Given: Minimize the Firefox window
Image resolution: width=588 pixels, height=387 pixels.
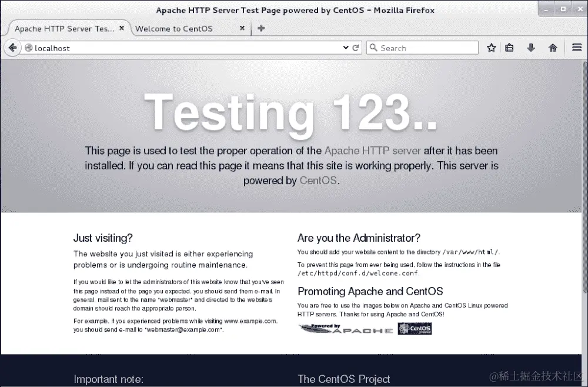Looking at the screenshot, I should tap(546, 9).
